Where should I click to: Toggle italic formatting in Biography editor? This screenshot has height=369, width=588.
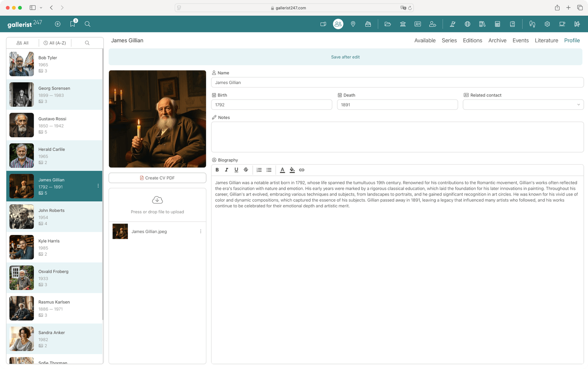click(x=227, y=170)
